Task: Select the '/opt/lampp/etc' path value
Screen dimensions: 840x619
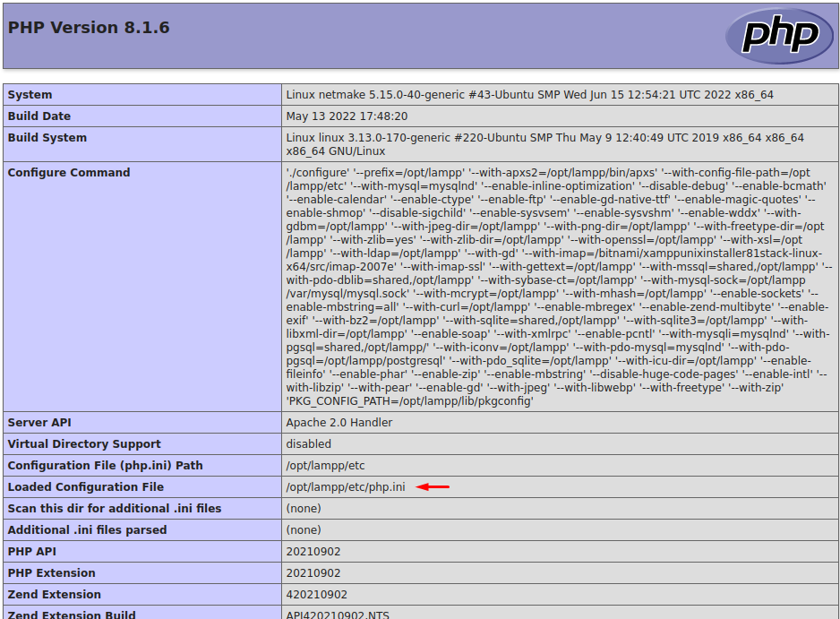Action: [325, 465]
